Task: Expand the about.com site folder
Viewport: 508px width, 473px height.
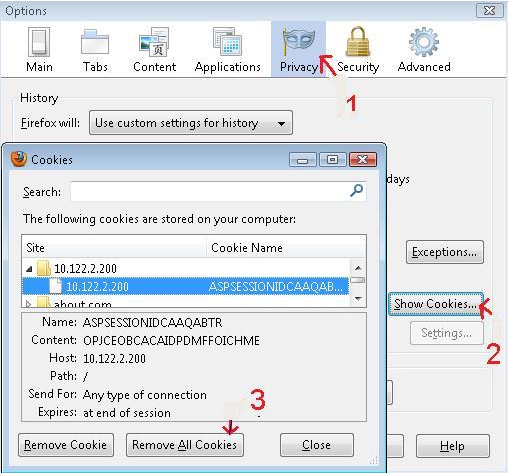Action: (29, 304)
